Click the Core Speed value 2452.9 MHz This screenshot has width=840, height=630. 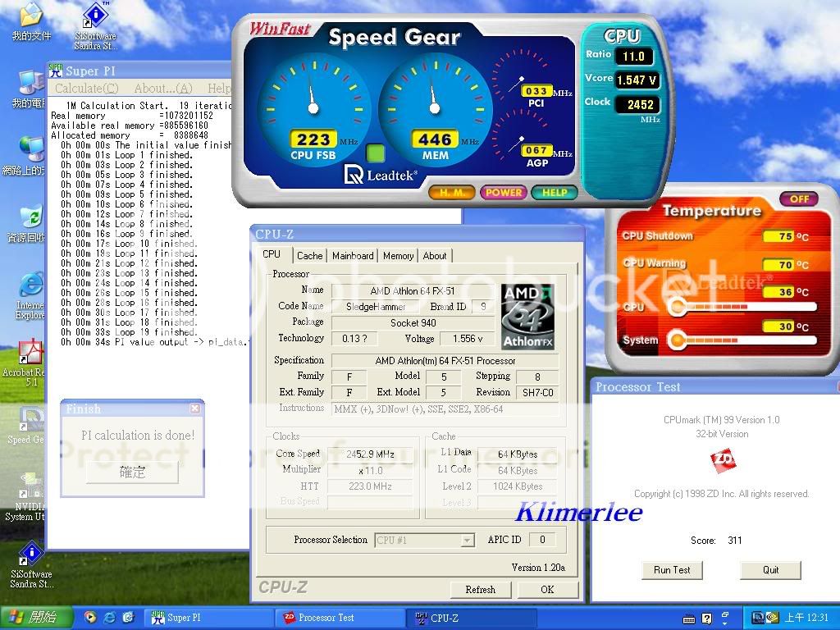coord(370,454)
